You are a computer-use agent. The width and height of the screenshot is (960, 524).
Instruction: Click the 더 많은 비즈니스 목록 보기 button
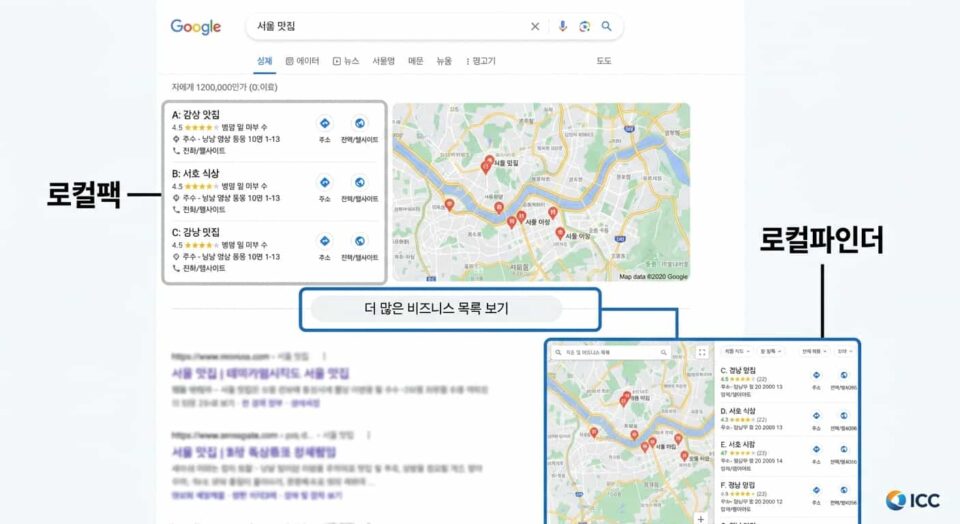point(436,309)
